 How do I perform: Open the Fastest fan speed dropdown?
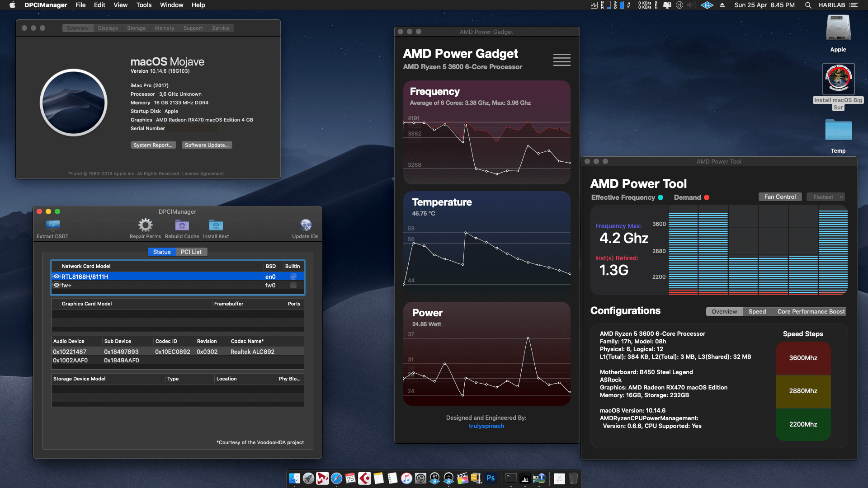point(826,197)
